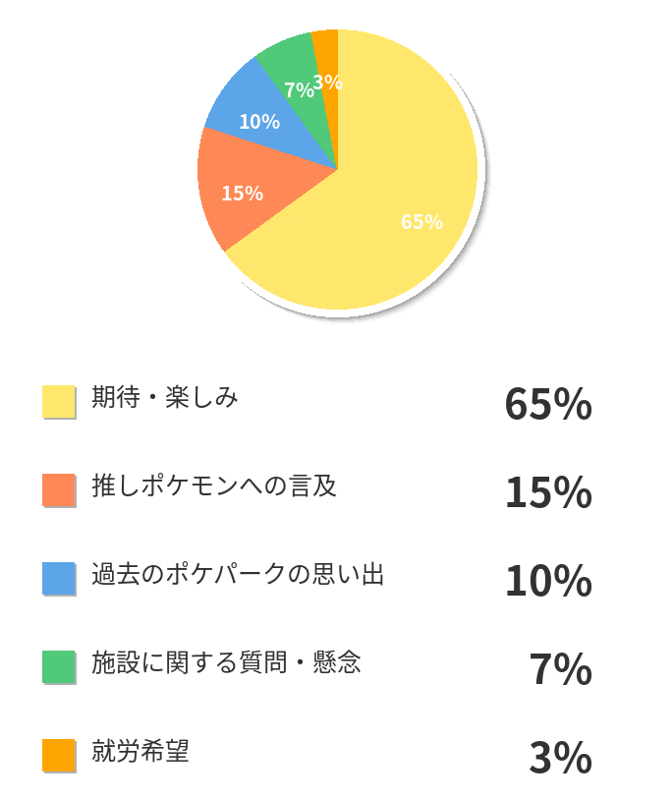The width and height of the screenshot is (672, 799).
Task: Select the 就労希望 legend label
Action: [x=140, y=752]
